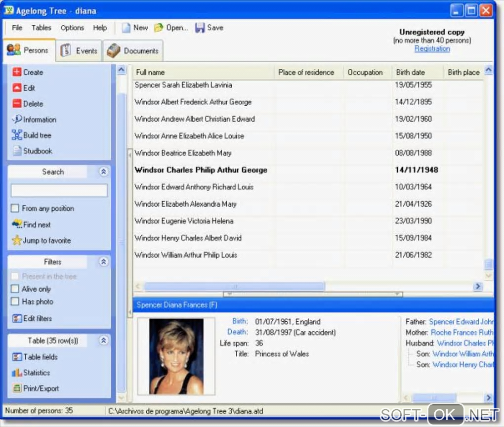Enable the From any position checkbox
Image resolution: width=504 pixels, height=427 pixels.
tap(15, 208)
